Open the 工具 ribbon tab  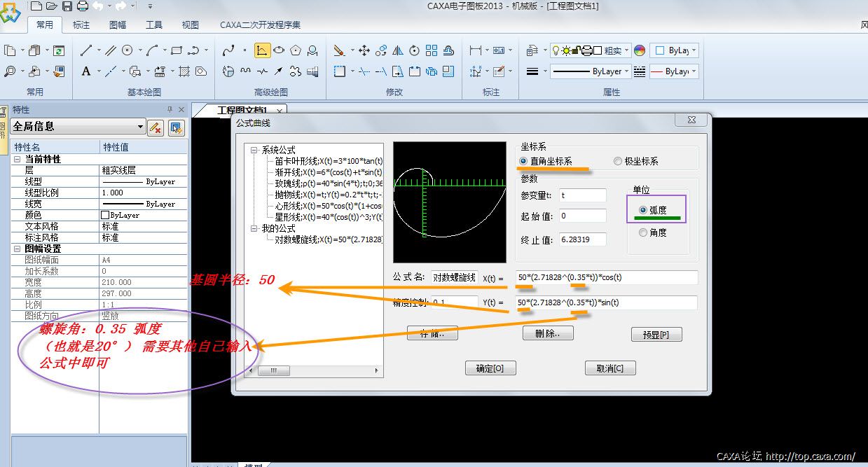pos(154,25)
